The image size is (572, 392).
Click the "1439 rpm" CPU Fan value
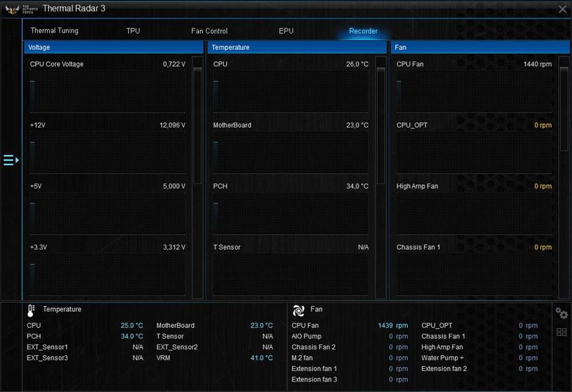393,325
